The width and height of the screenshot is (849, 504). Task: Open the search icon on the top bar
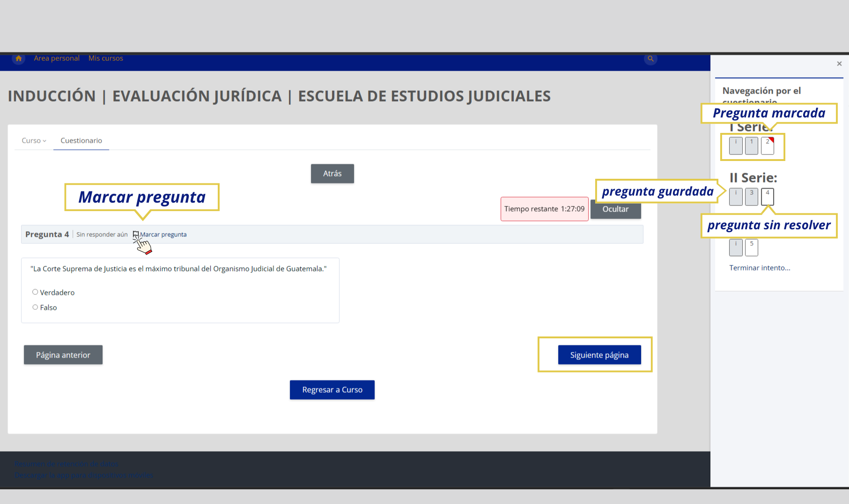click(x=650, y=58)
